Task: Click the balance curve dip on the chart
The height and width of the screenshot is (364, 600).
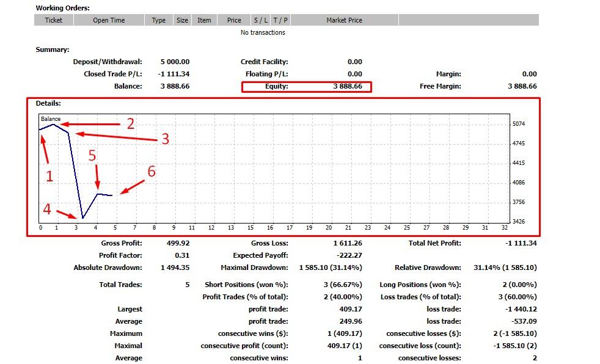Action: (x=81, y=217)
